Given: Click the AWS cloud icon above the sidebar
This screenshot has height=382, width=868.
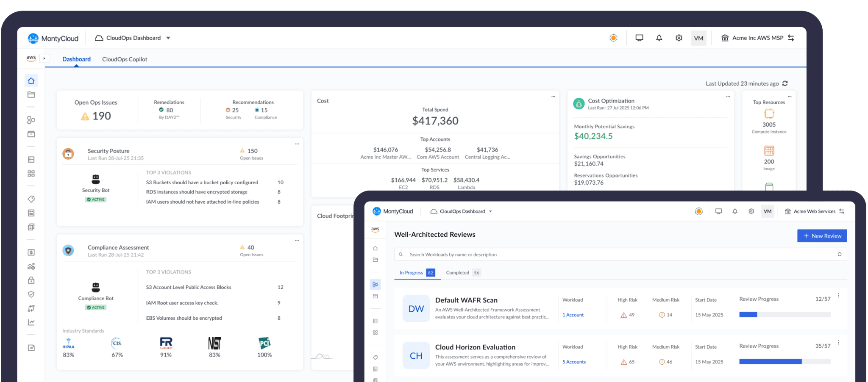Looking at the screenshot, I should coord(31,58).
